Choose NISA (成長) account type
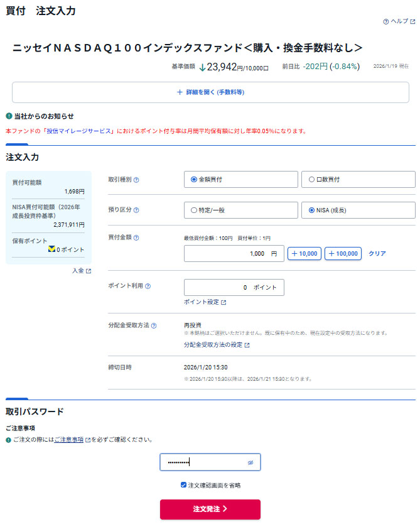The height and width of the screenshot is (529, 420). coord(311,210)
